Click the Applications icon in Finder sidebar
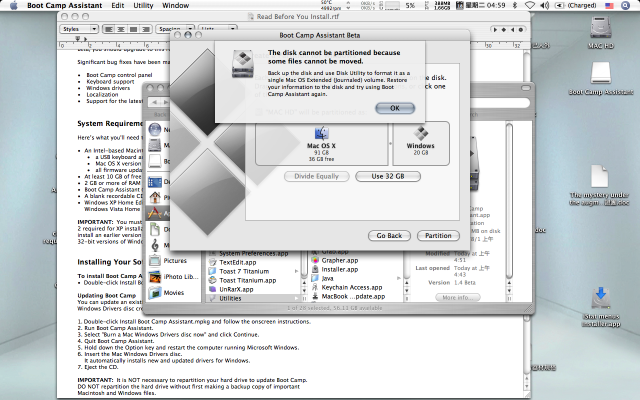Screen dimensions: 640x400 pyautogui.click(x=155, y=213)
